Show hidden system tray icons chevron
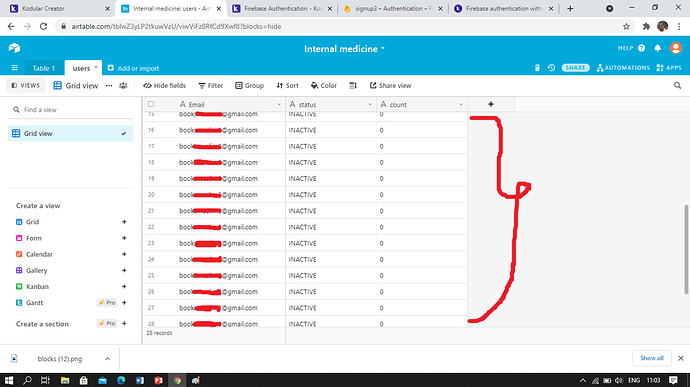Screen dimensions: 690x387 click(583, 380)
